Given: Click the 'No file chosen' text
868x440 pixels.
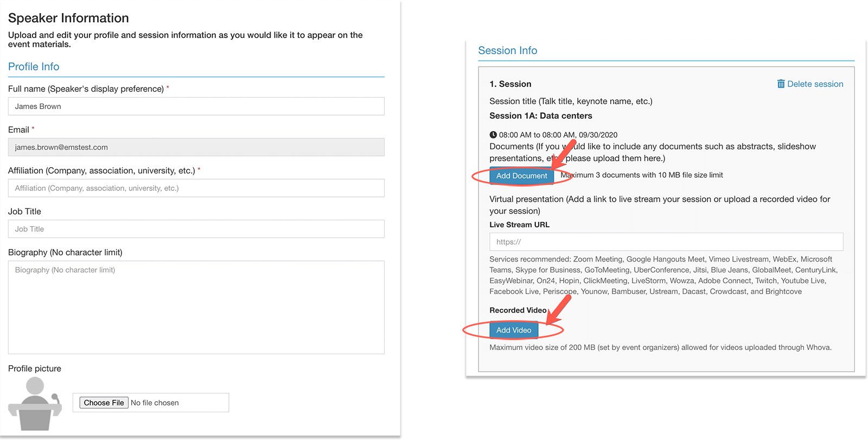Looking at the screenshot, I should 155,403.
